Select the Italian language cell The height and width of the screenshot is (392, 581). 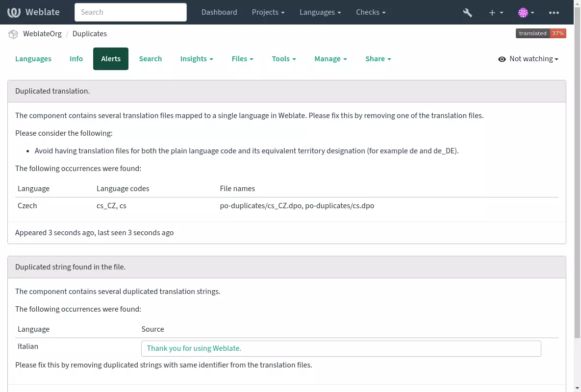(x=28, y=346)
